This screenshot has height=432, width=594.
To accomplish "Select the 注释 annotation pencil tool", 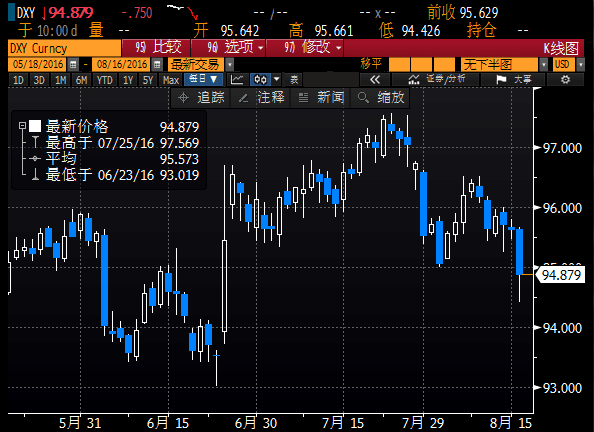I will (261, 98).
